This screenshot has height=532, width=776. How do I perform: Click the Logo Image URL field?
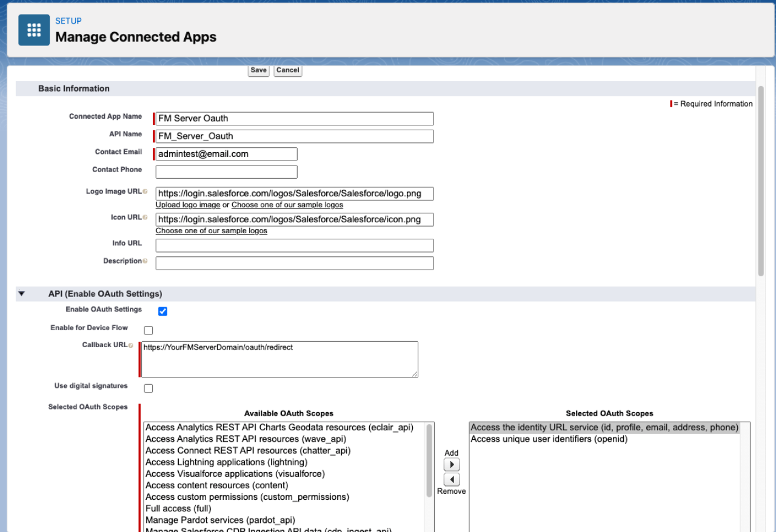tap(295, 194)
